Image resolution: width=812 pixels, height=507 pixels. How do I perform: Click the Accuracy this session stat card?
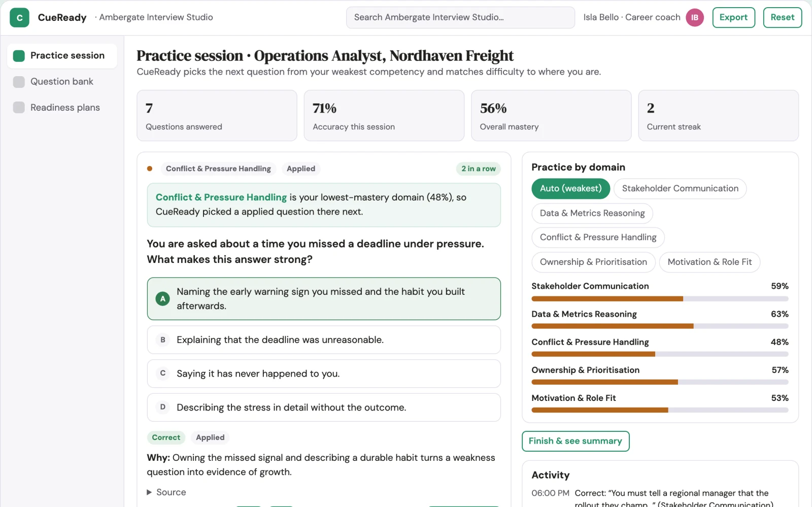[x=384, y=116]
